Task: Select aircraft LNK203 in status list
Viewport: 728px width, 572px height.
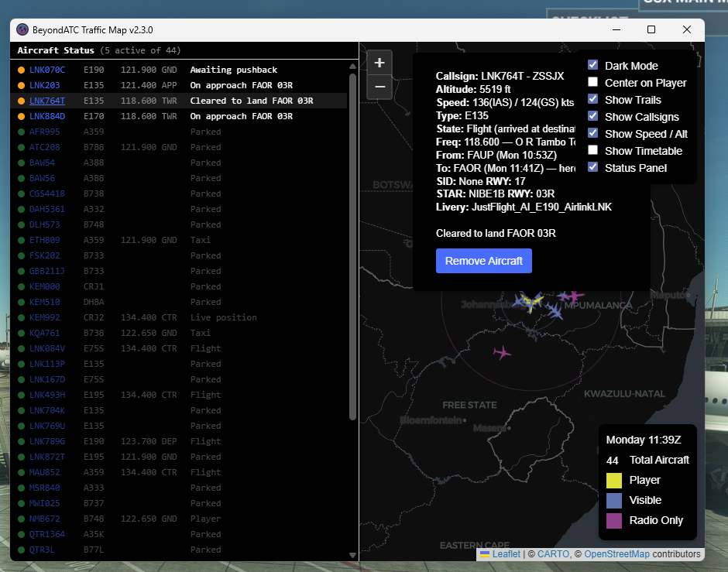Action: coord(45,85)
